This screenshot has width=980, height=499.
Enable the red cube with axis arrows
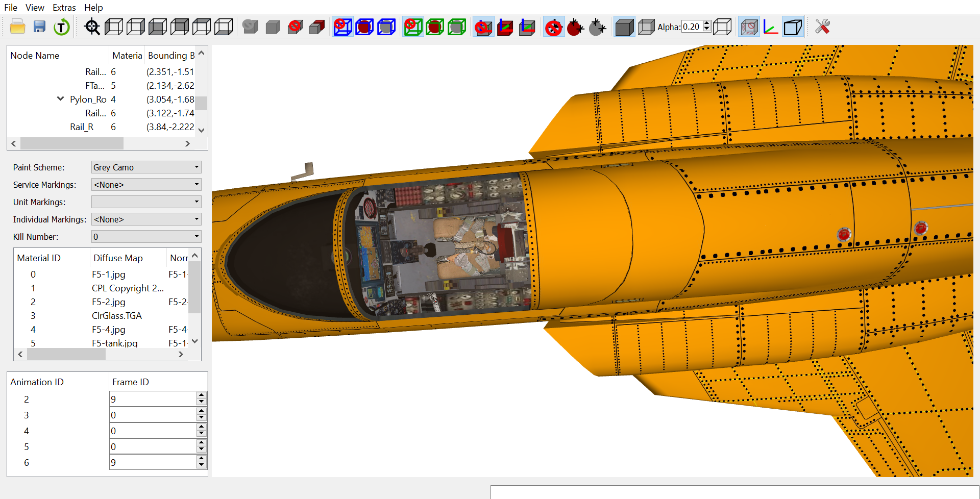coord(505,27)
